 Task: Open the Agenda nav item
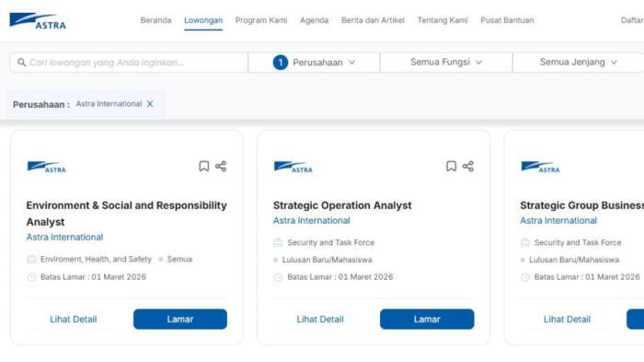[x=315, y=20]
